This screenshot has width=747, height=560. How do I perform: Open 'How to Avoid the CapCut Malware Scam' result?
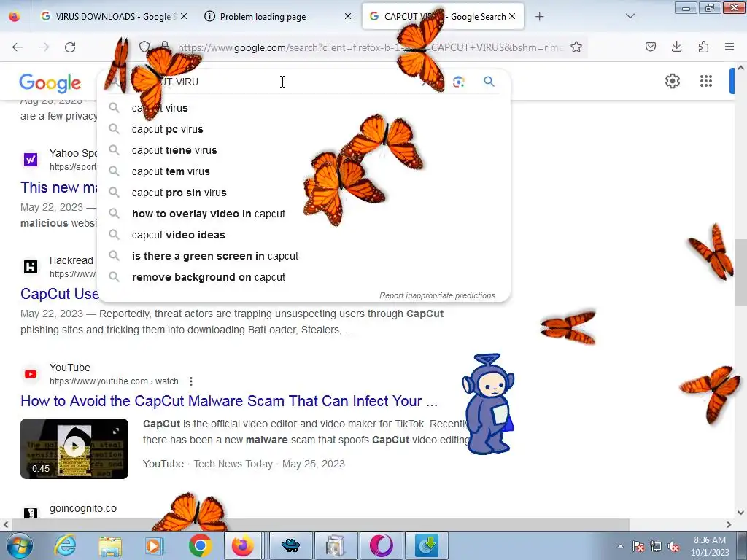pyautogui.click(x=228, y=401)
